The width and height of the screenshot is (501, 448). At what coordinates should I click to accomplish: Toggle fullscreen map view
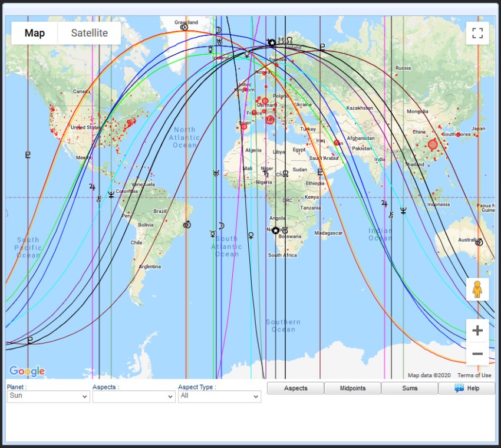(477, 33)
